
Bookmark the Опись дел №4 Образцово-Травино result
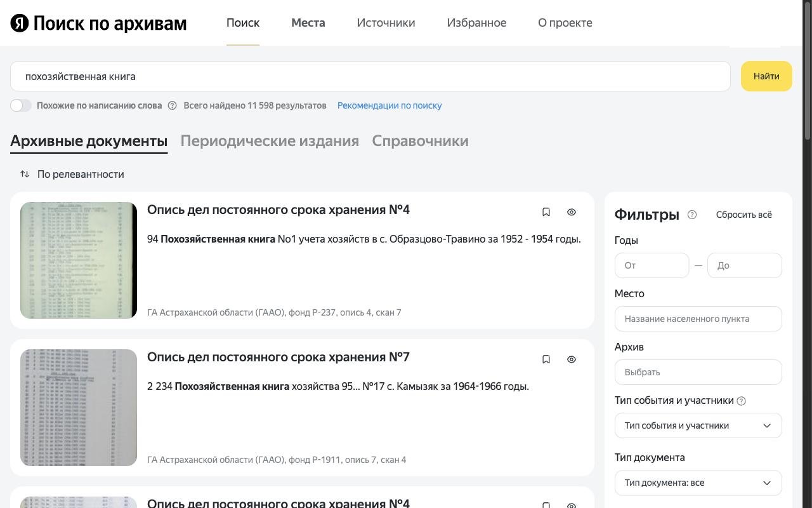[x=546, y=212]
